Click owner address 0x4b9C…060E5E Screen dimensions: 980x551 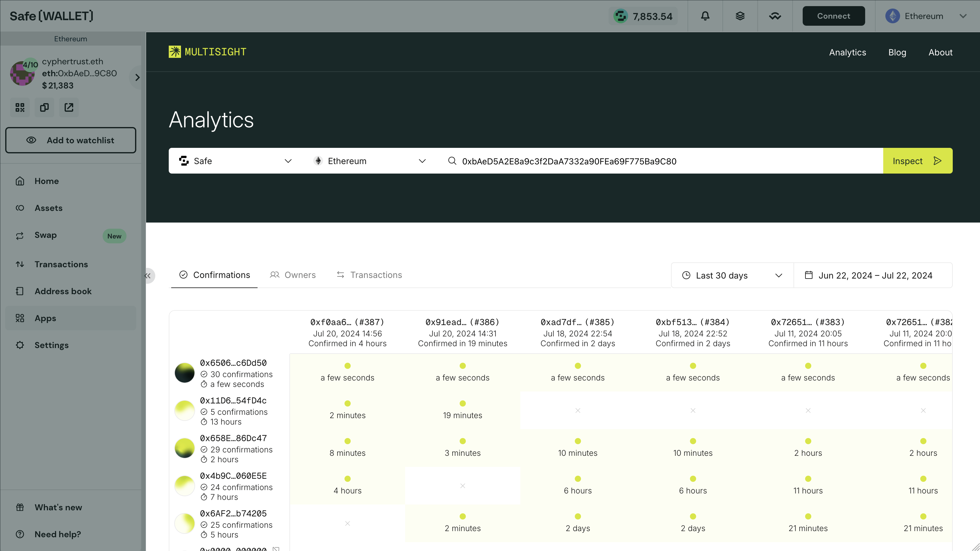(233, 476)
